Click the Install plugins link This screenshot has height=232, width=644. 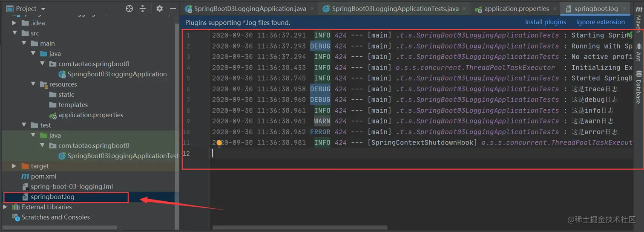tap(545, 22)
